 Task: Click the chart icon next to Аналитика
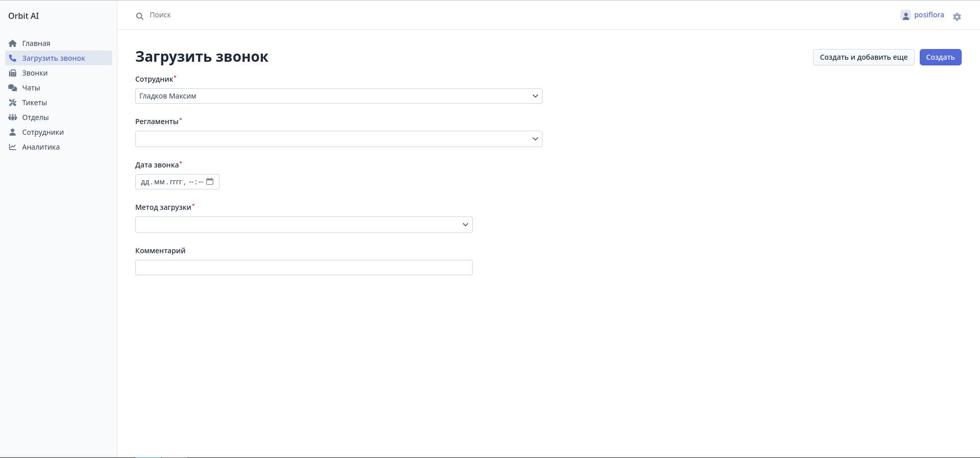pyautogui.click(x=13, y=147)
